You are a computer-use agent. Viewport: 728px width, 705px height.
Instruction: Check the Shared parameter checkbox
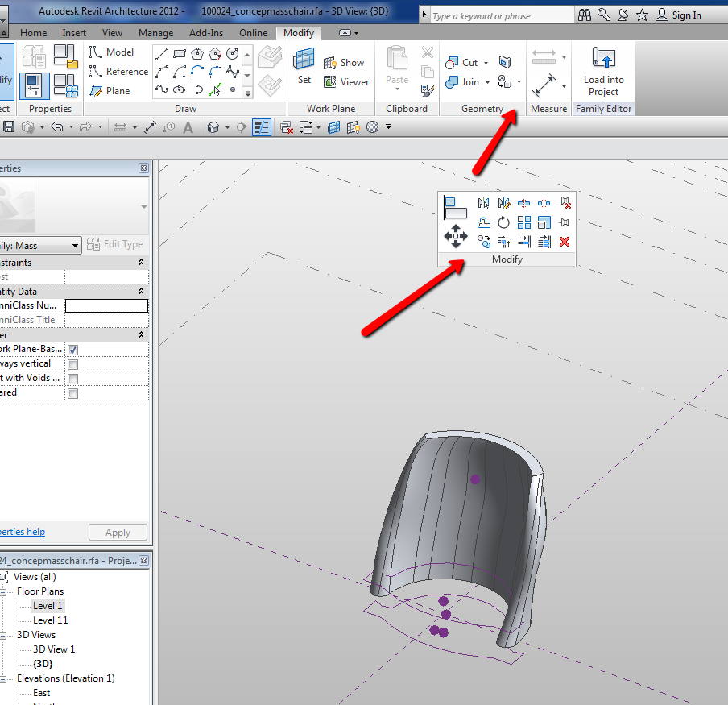click(x=73, y=393)
